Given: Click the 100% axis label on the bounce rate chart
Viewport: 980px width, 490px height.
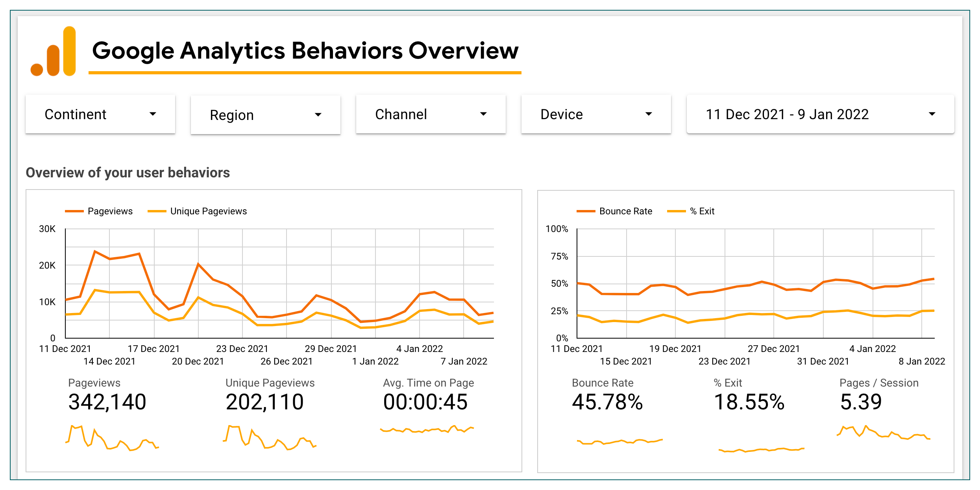Looking at the screenshot, I should [557, 229].
